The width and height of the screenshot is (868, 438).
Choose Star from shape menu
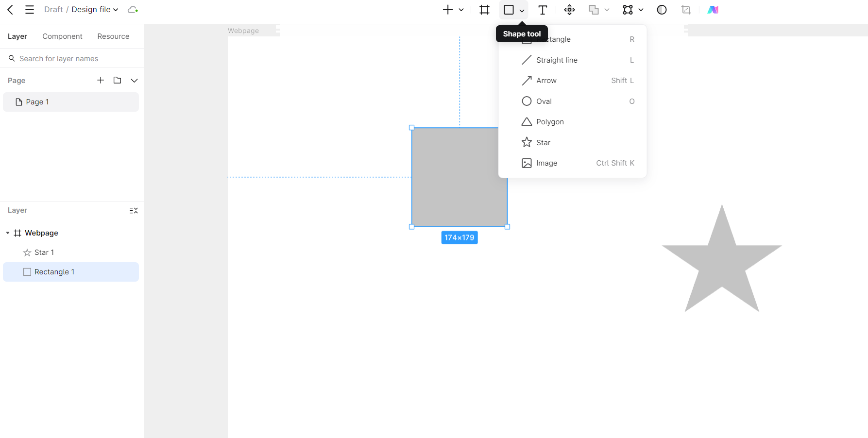click(573, 143)
